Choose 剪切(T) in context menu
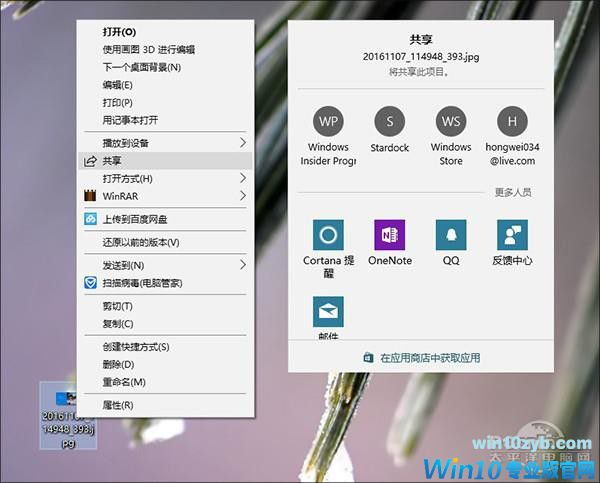 click(x=165, y=306)
